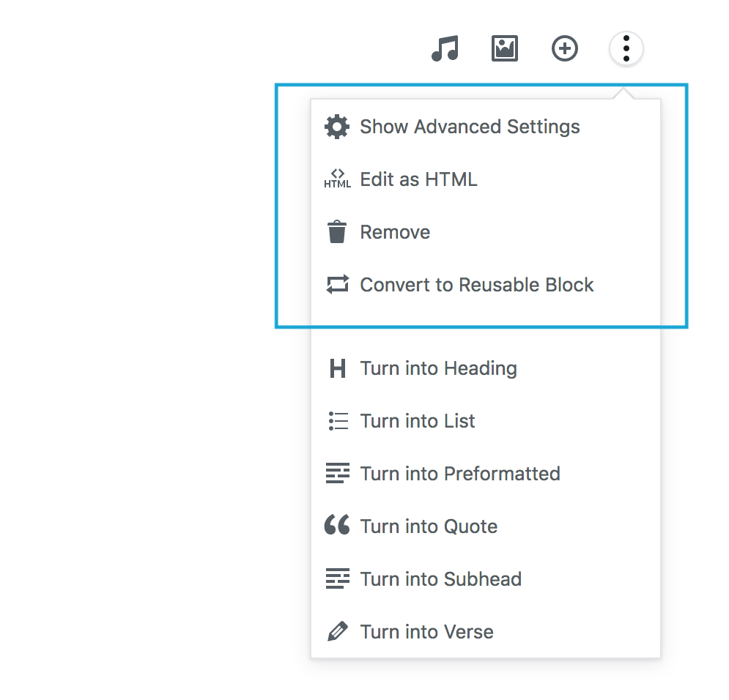Click the HTML code icon next to Edit as HTML
This screenshot has height=700, width=729.
(337, 179)
